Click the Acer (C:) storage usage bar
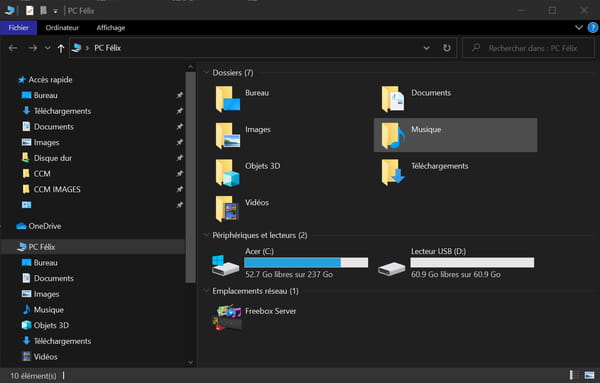 306,262
